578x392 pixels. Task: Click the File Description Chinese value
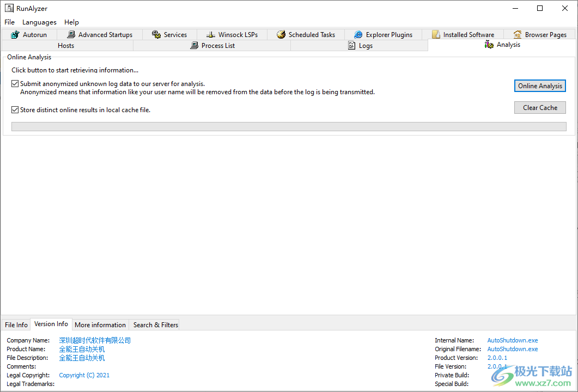[82, 358]
